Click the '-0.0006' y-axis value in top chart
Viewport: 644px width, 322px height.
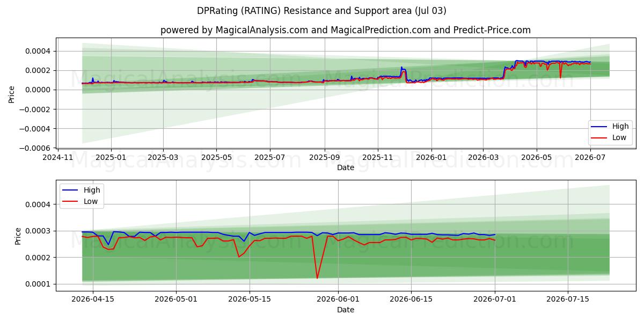point(35,148)
